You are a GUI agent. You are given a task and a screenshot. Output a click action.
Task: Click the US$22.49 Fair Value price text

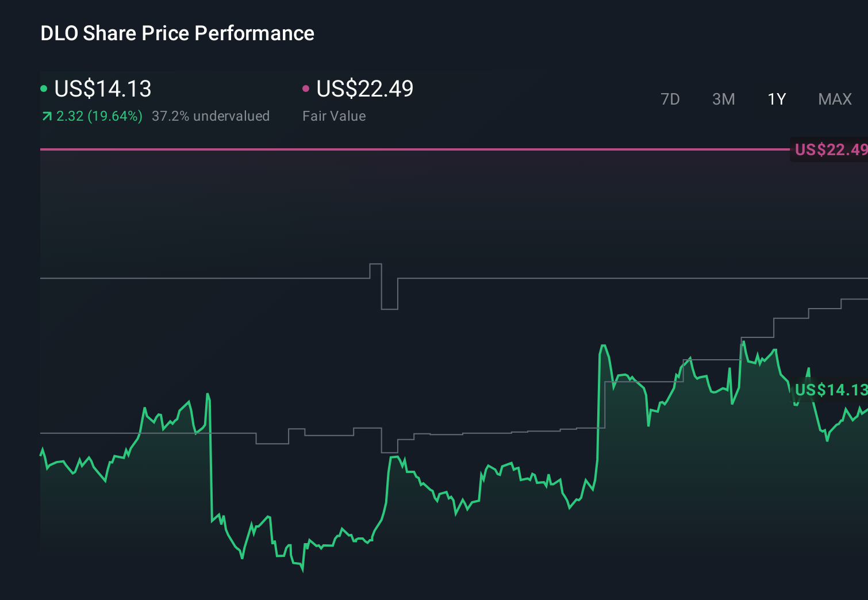tap(365, 89)
